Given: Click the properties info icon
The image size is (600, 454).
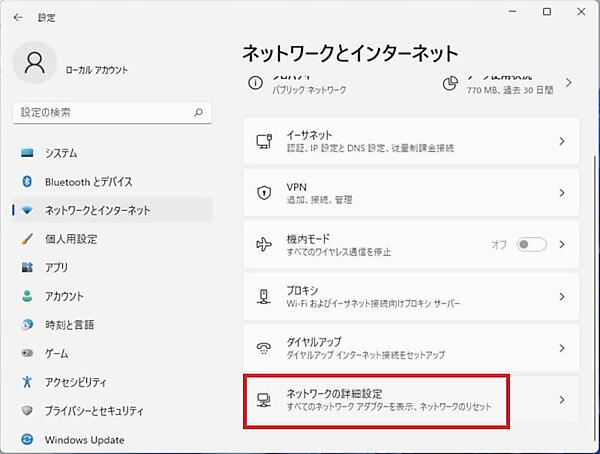Looking at the screenshot, I should click(x=256, y=83).
